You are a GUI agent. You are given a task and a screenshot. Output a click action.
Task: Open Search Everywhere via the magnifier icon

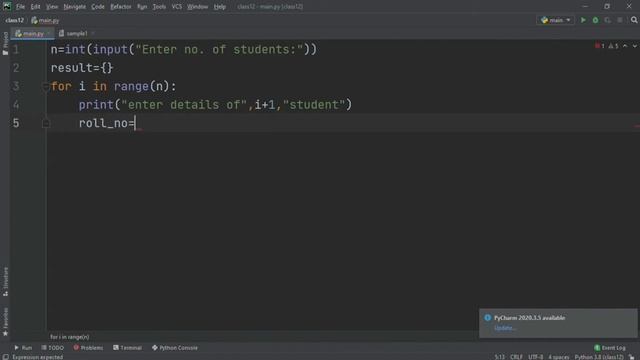click(634, 20)
